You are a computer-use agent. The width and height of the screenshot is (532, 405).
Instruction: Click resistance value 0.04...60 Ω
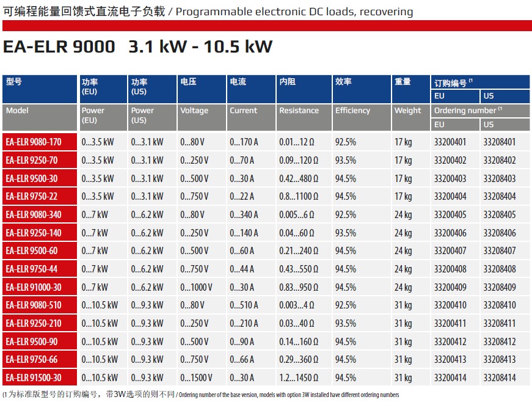coord(297,233)
